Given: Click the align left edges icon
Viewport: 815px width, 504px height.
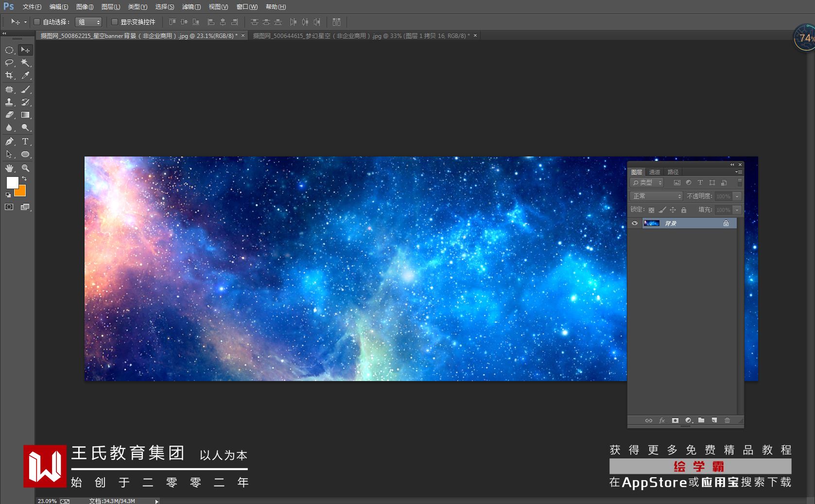Looking at the screenshot, I should coord(211,22).
